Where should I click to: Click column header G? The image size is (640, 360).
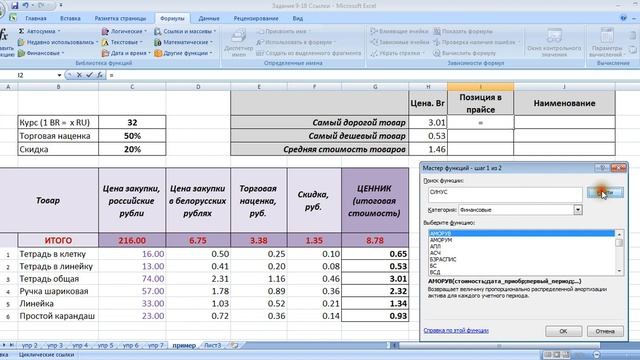click(375, 87)
